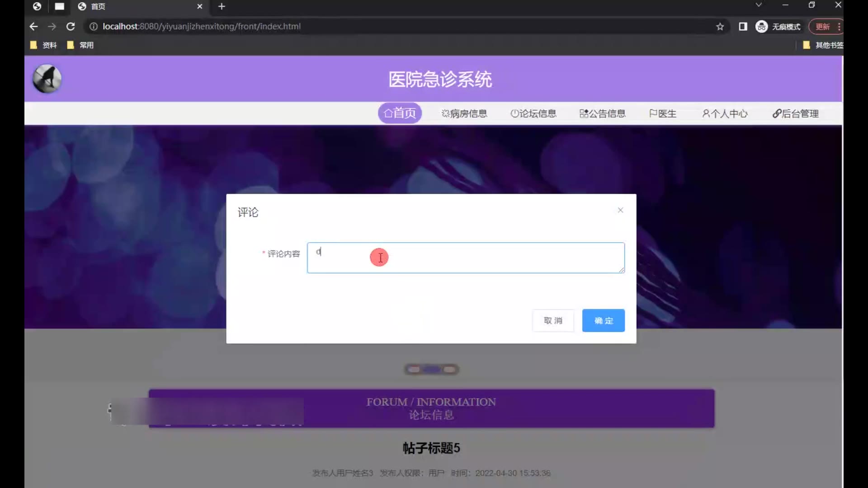Screen dimensions: 868x488
Task: Bookmark page with star icon
Action: coord(720,27)
